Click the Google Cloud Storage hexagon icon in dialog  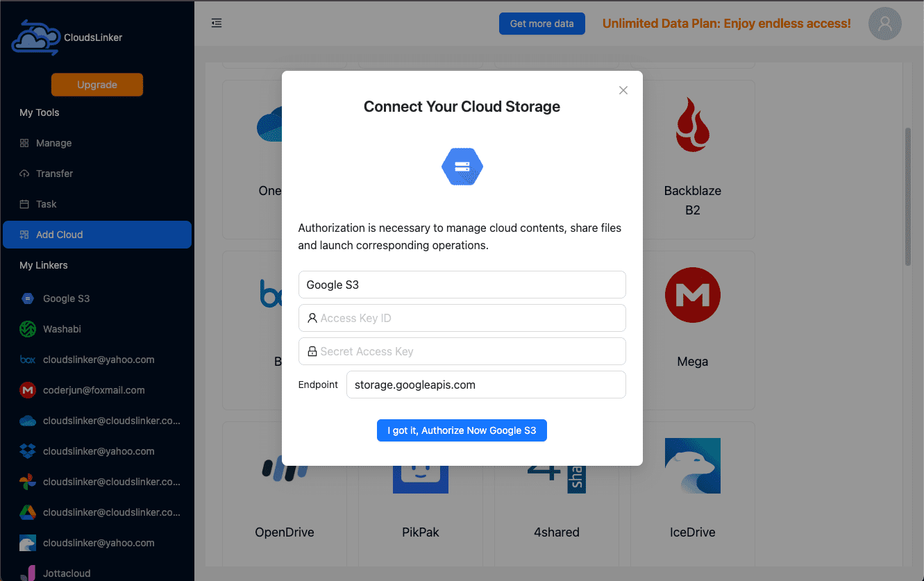[462, 167]
